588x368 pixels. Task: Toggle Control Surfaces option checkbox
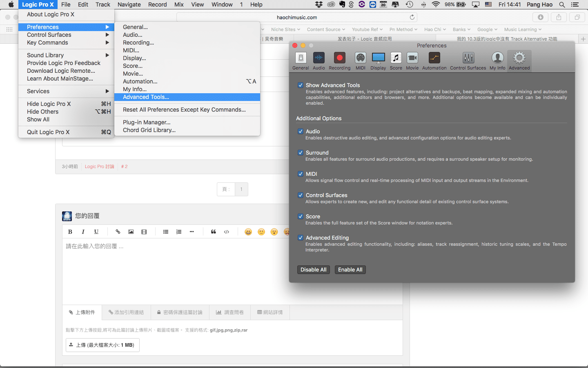[x=301, y=195]
